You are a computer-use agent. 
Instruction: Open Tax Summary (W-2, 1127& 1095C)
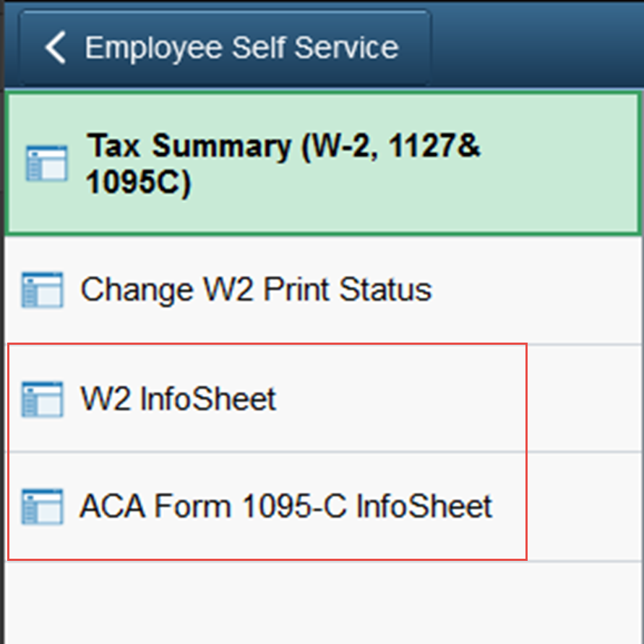coord(282,164)
